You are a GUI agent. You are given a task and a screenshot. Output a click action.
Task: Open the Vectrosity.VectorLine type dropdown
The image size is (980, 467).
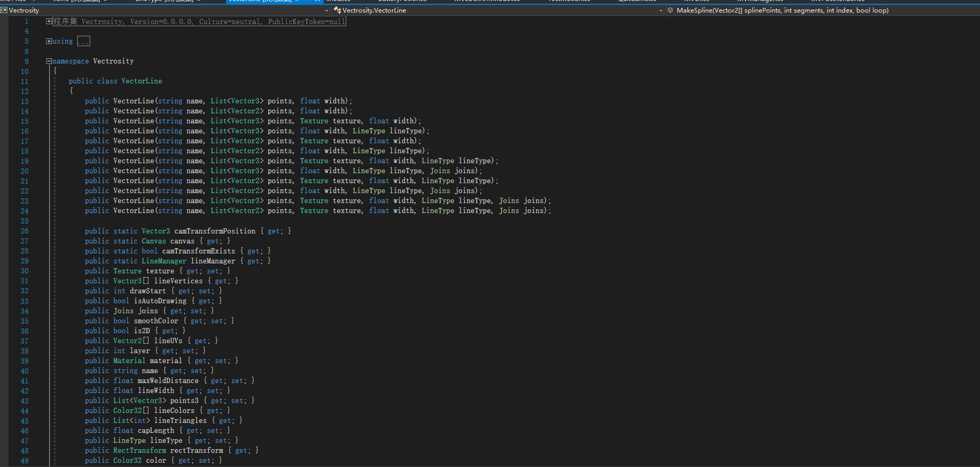point(498,10)
